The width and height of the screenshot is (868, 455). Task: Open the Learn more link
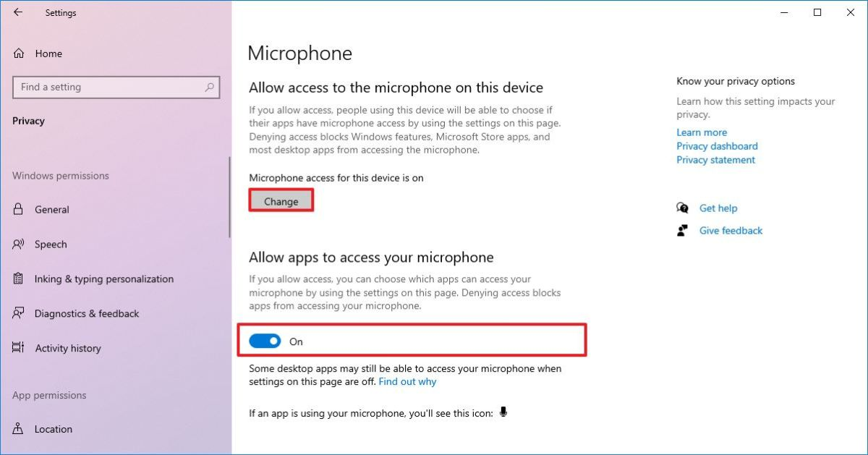[x=702, y=132]
